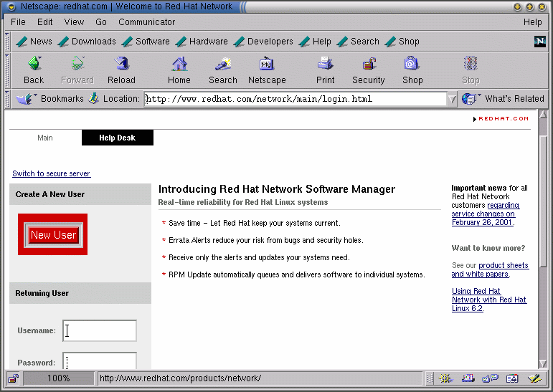The image size is (553, 392).
Task: Go to Home via toolbar icon
Action: (179, 64)
